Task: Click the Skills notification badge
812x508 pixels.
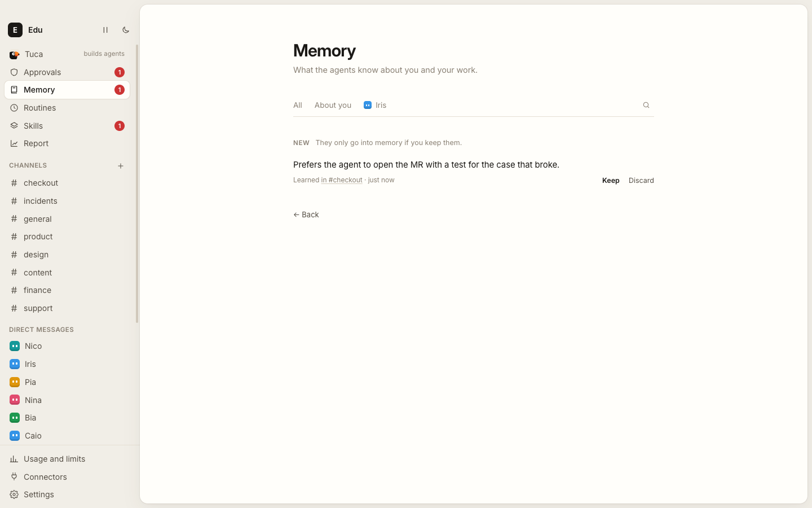Action: [120, 126]
